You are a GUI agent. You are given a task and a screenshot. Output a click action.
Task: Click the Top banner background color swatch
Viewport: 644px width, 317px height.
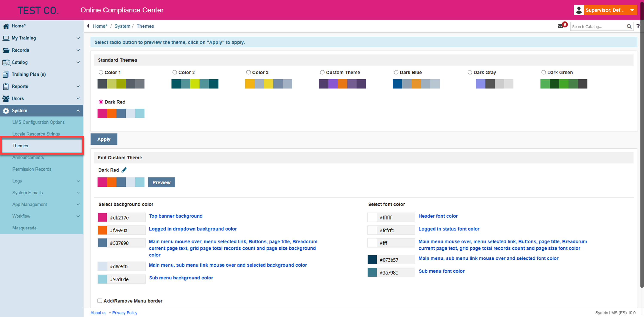tap(102, 217)
